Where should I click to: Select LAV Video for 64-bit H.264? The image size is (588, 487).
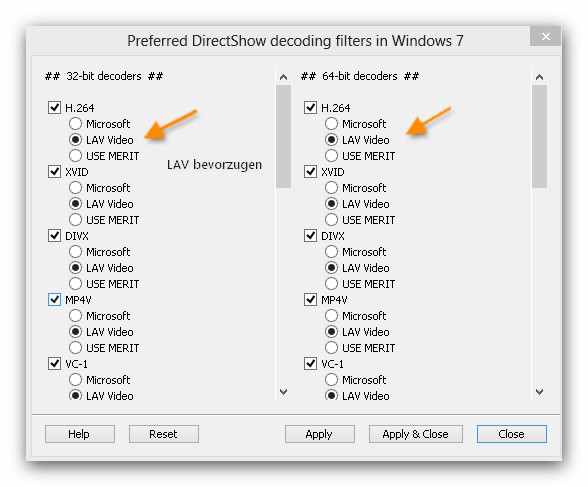coord(332,139)
